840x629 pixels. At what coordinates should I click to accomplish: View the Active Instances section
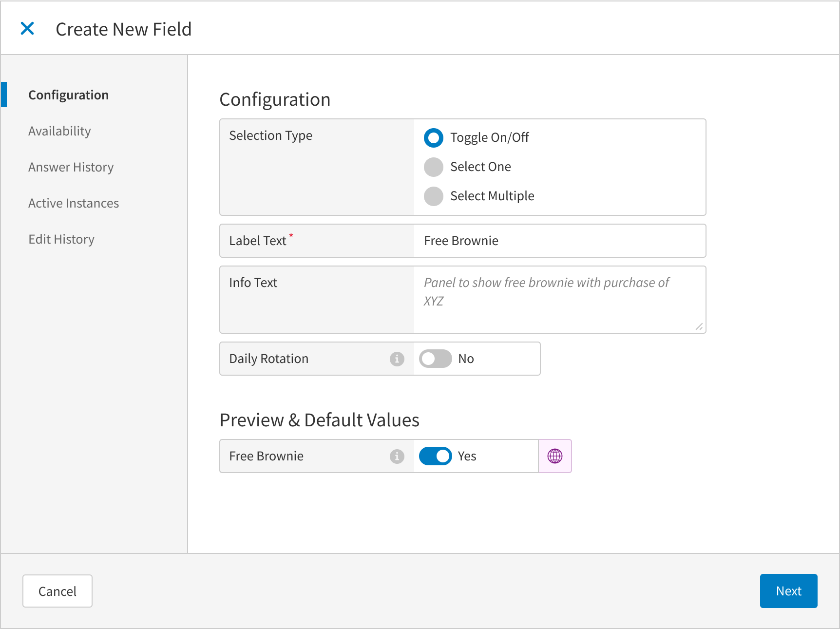(x=73, y=203)
